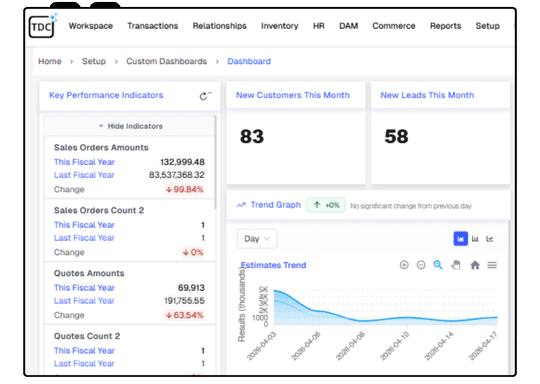This screenshot has height=384, width=540.
Task: Switch to the line chart view icon
Action: coord(490,239)
